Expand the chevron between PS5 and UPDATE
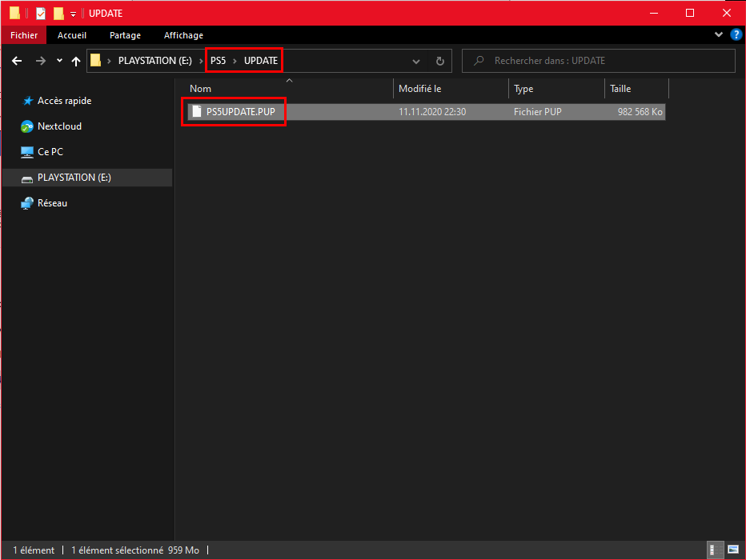 tap(235, 62)
